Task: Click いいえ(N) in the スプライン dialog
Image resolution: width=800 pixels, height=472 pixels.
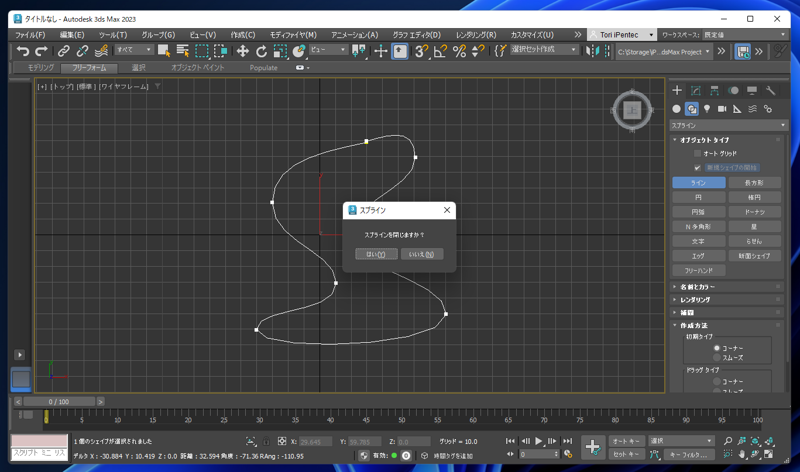Action: pyautogui.click(x=421, y=254)
